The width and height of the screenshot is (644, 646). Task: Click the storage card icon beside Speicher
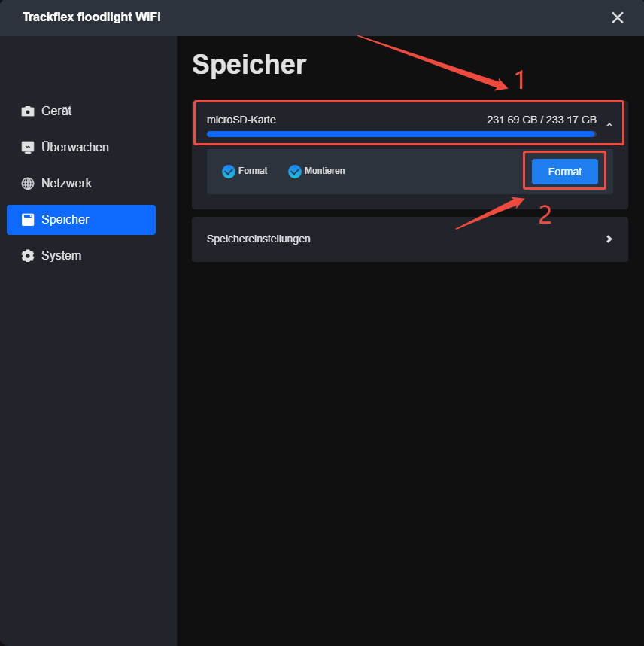coord(28,220)
